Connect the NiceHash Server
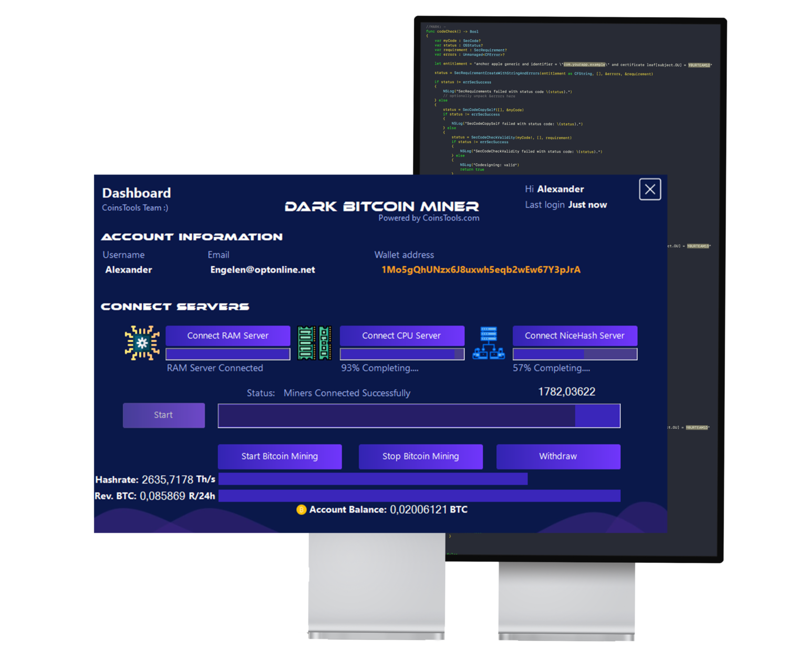The height and width of the screenshot is (672, 807). [x=575, y=335]
